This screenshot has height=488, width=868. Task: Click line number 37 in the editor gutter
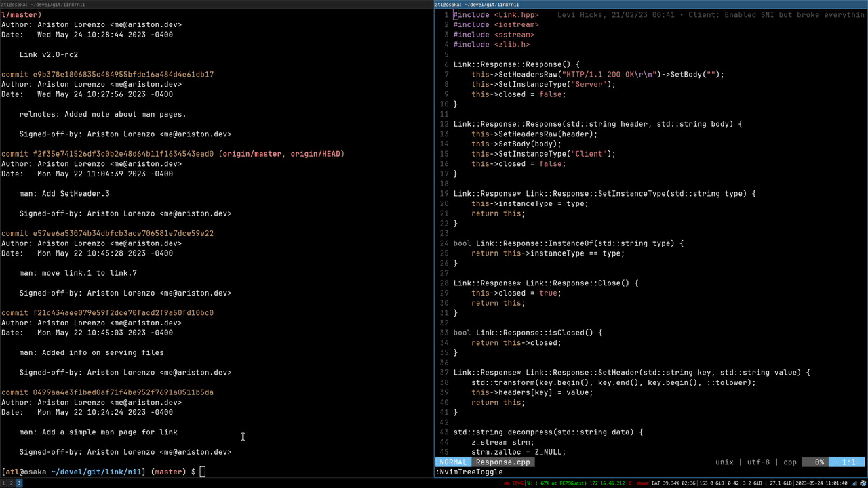444,373
